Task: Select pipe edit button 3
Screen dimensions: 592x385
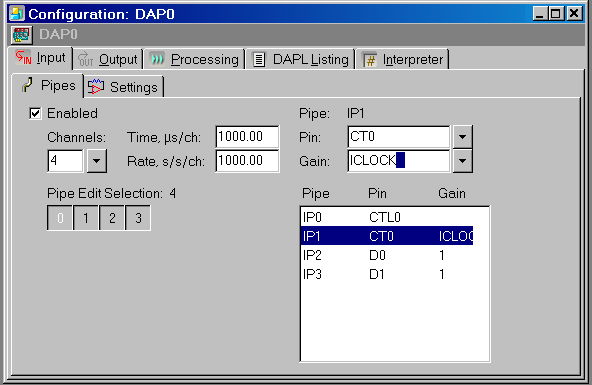Action: 138,218
